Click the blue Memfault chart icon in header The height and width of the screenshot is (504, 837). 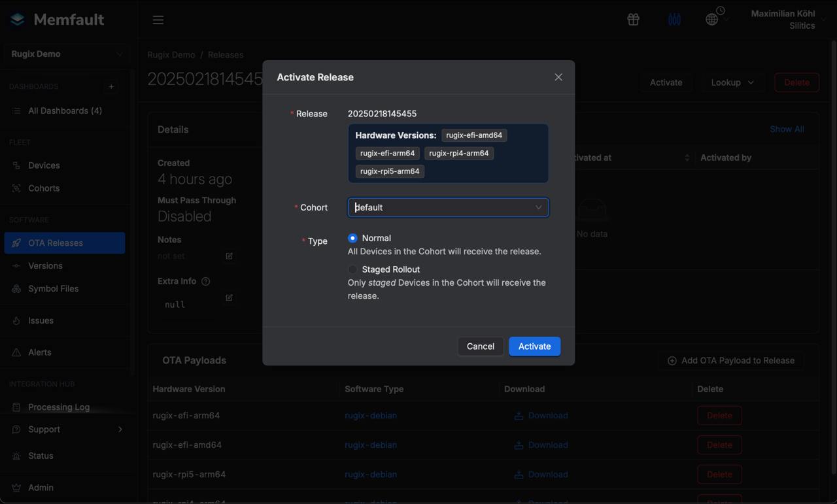(x=674, y=19)
